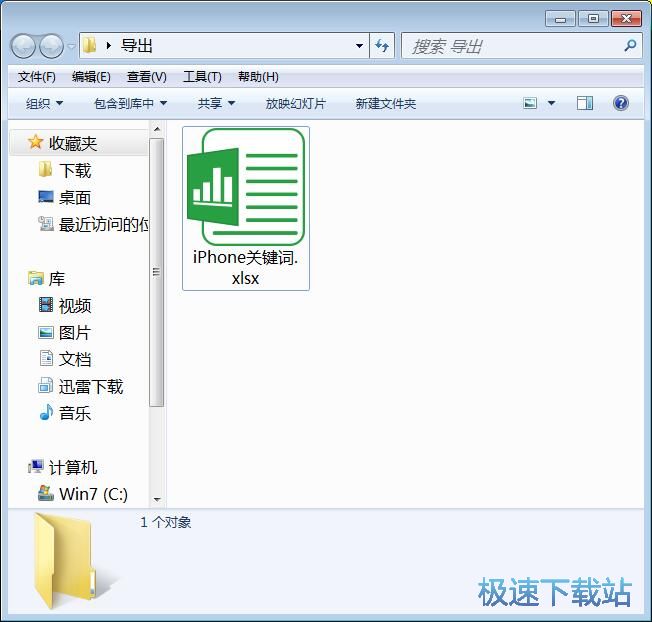Open the Win7 (C:) drive
The image size is (652, 622).
pyautogui.click(x=93, y=494)
